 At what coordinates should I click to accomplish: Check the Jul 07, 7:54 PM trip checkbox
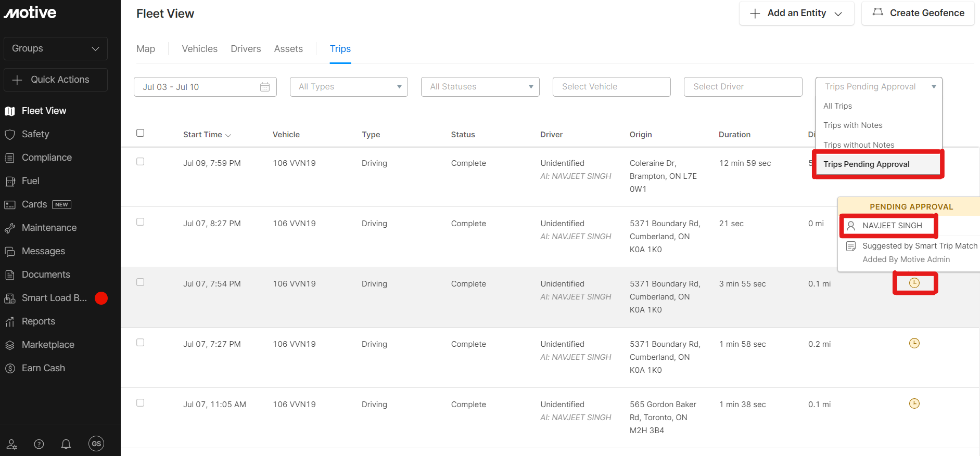(x=141, y=282)
